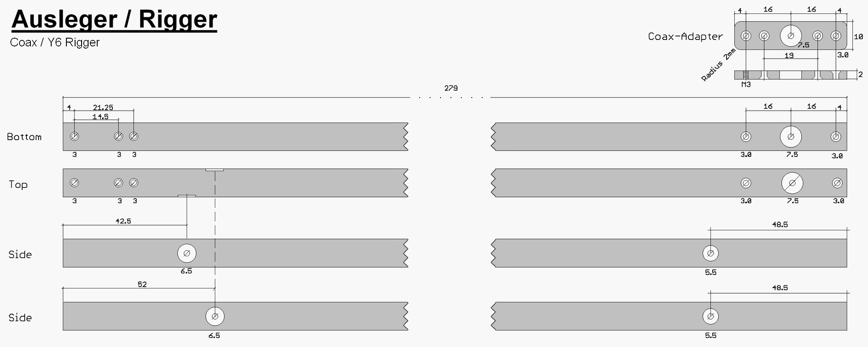Image resolution: width=868 pixels, height=347 pixels.
Task: Click the 7.5 hole in the Top view
Action: point(792,183)
